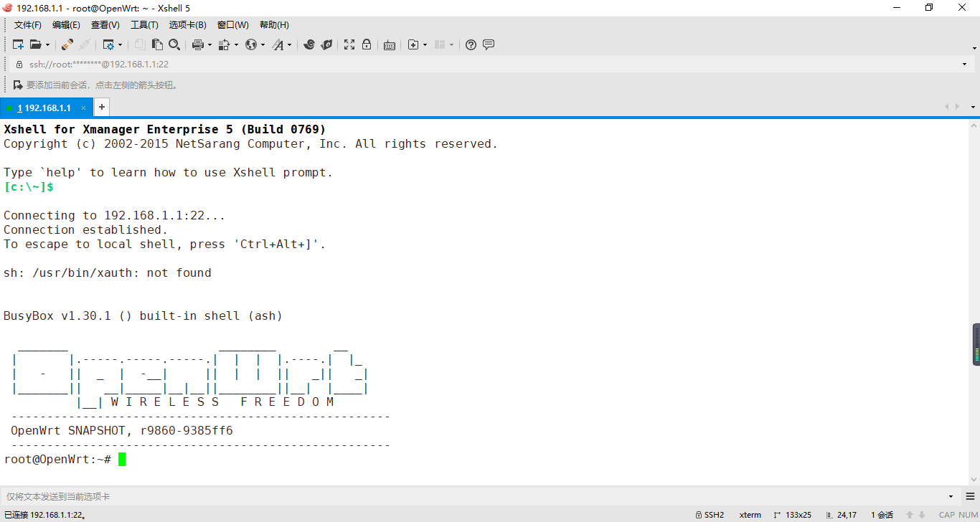This screenshot has width=980, height=522.
Task: Click the greyed Disconnect icon
Action: coord(85,44)
